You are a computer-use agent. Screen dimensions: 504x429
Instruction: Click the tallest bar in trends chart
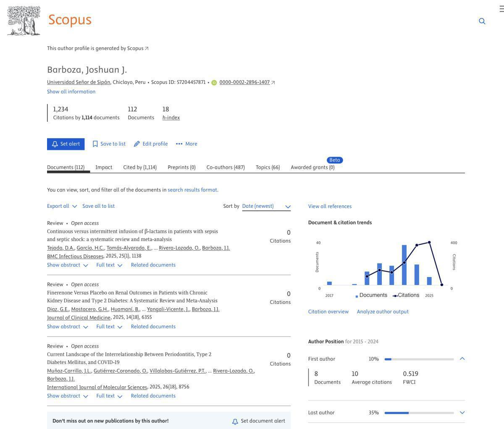click(404, 265)
